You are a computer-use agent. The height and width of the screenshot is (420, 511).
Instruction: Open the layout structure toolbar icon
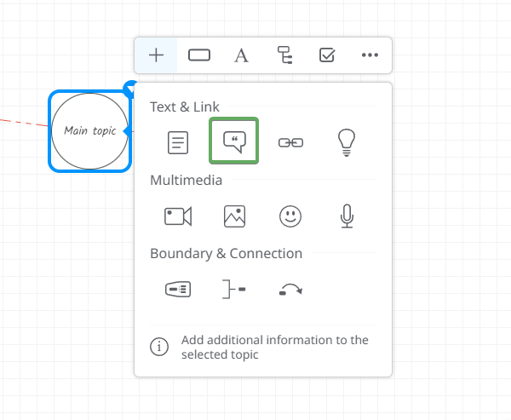click(x=284, y=55)
